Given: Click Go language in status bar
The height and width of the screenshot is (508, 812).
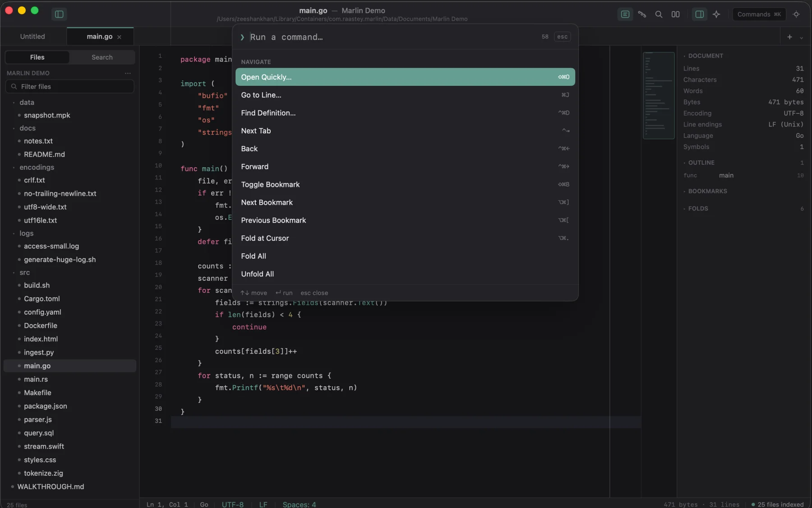Looking at the screenshot, I should [x=204, y=504].
